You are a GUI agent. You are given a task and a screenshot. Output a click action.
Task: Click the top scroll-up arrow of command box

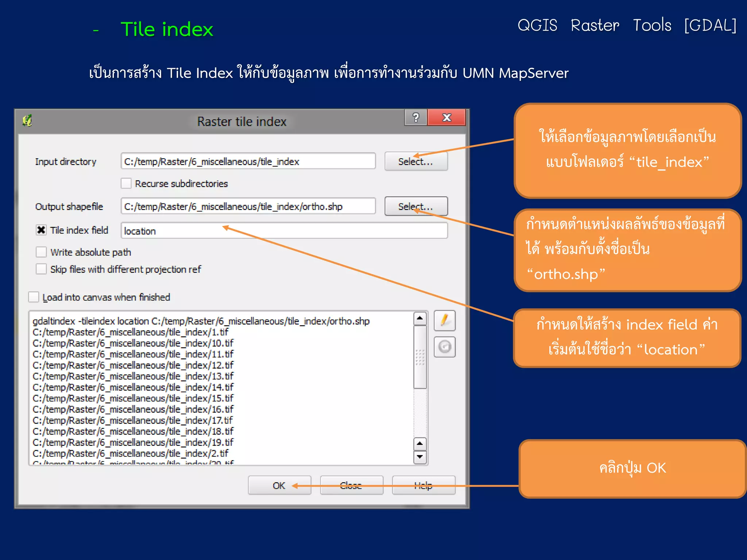coord(420,319)
